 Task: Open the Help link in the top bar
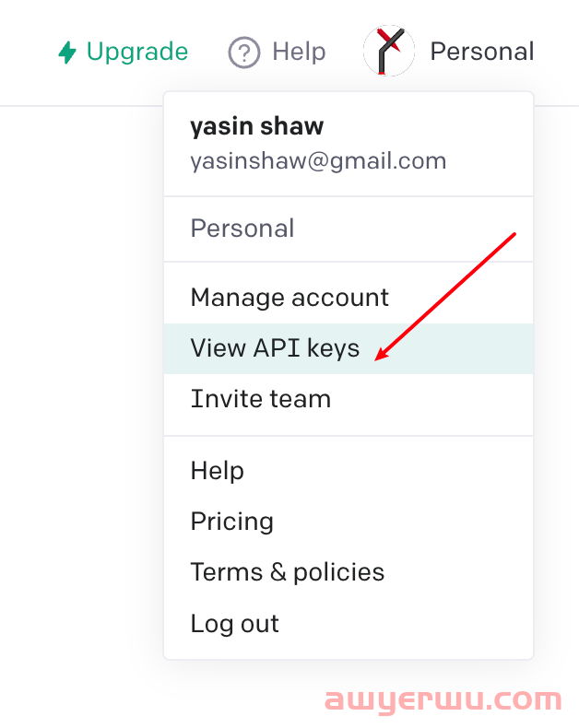pos(299,52)
